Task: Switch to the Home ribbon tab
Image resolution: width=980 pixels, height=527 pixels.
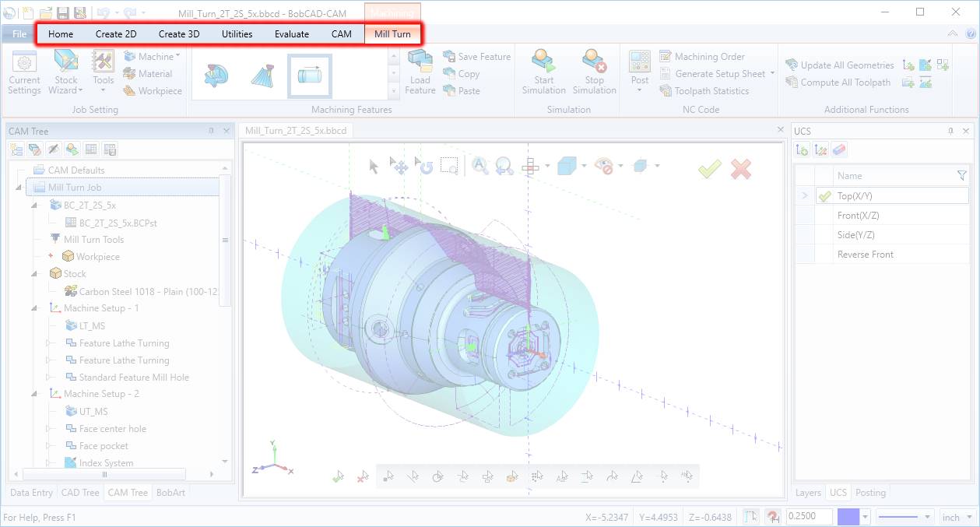Action: click(x=61, y=33)
